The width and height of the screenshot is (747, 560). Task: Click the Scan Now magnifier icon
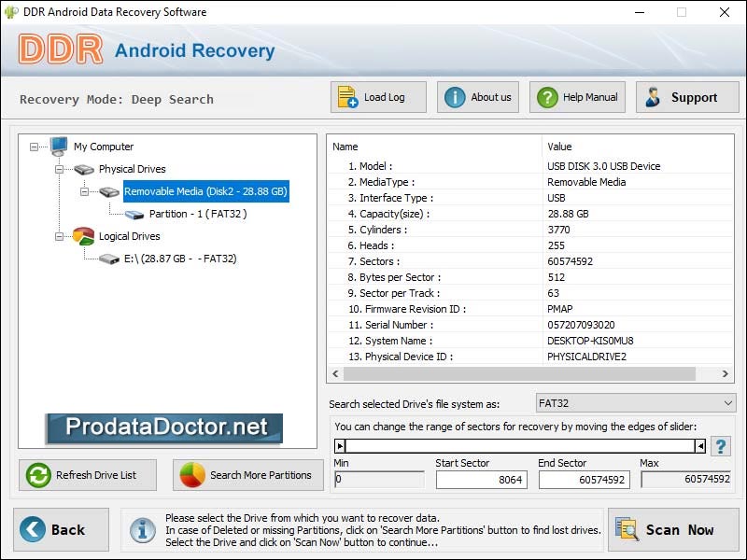(628, 529)
